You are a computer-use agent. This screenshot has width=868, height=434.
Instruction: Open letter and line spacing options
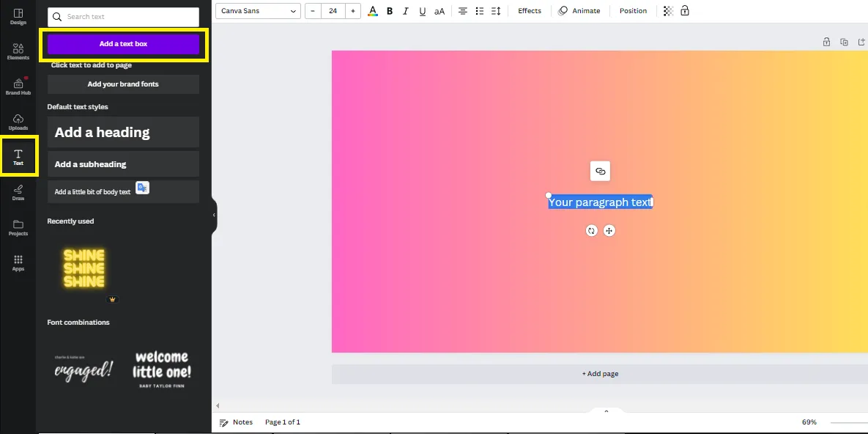[496, 10]
